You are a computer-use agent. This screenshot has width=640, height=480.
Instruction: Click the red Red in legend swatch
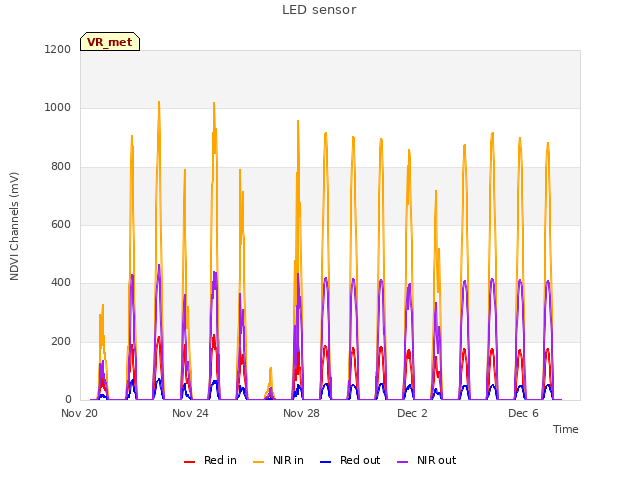(189, 462)
